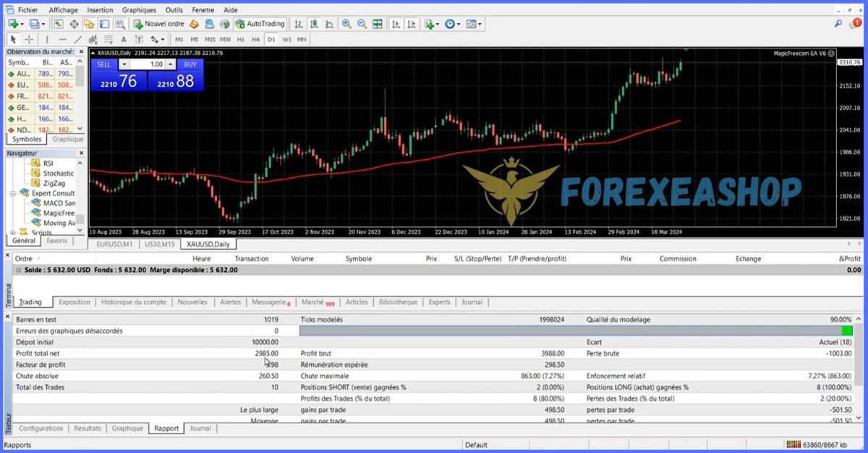Screen dimensions: 868x453
Task: Open the indicators list dropdown
Action: tap(432, 24)
